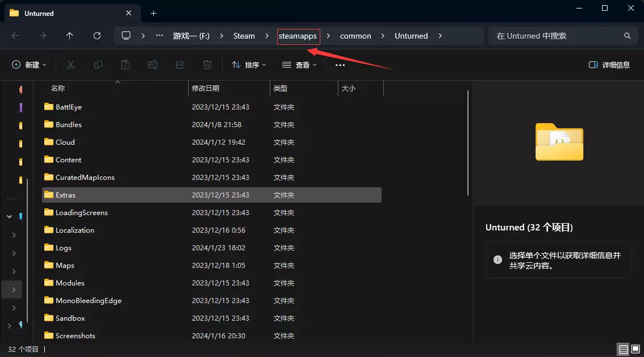Select the BattlEye folder icon
Viewport: 644px width, 357px height.
point(49,107)
